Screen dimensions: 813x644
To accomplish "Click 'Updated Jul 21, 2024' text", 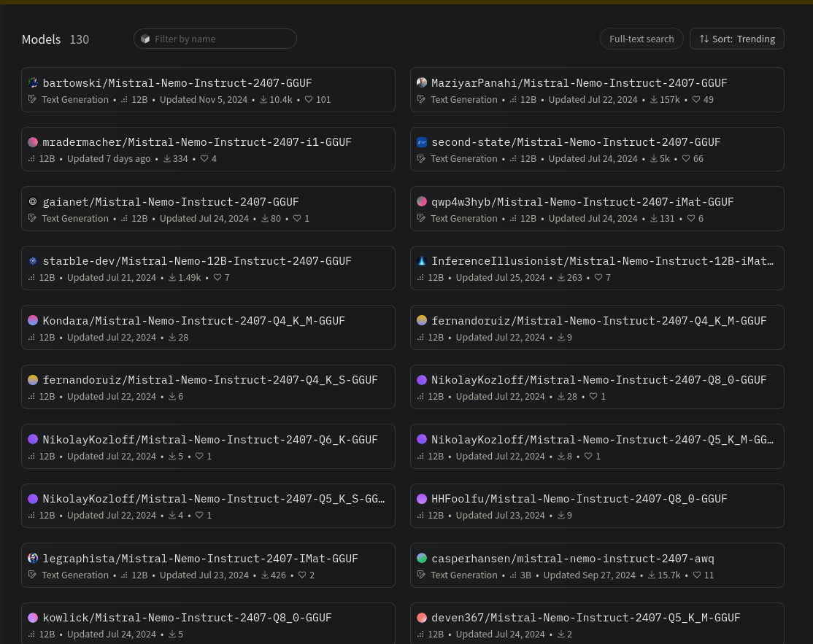I will click(x=112, y=278).
